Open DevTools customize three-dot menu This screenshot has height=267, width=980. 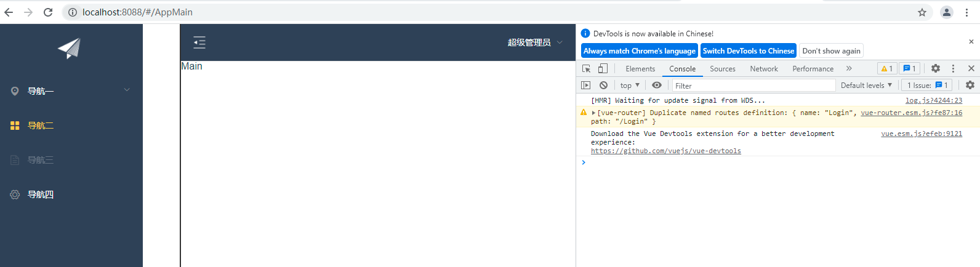tap(953, 68)
